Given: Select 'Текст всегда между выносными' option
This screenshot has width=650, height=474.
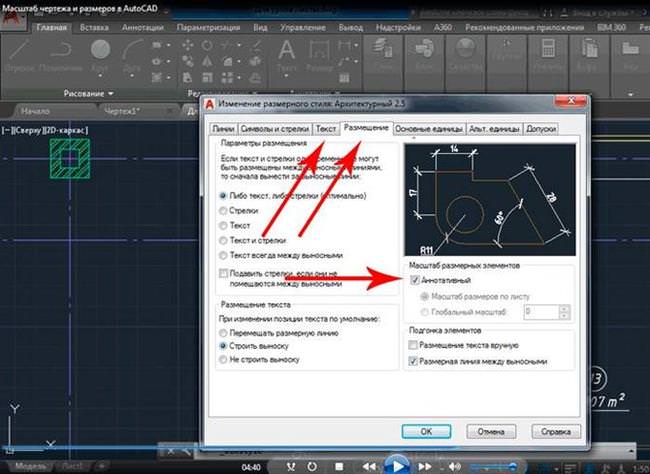Looking at the screenshot, I should point(223,255).
